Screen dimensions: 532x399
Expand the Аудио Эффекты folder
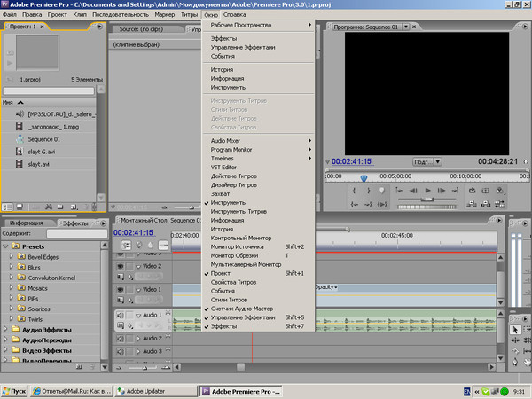coord(5,329)
